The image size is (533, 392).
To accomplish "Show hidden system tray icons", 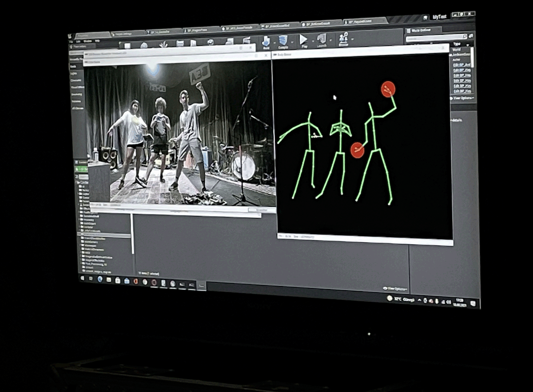I will click(x=419, y=300).
